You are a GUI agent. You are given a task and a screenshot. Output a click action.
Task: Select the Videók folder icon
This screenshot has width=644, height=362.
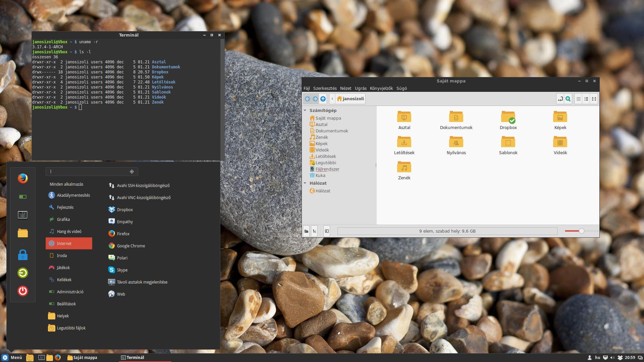coord(560,142)
